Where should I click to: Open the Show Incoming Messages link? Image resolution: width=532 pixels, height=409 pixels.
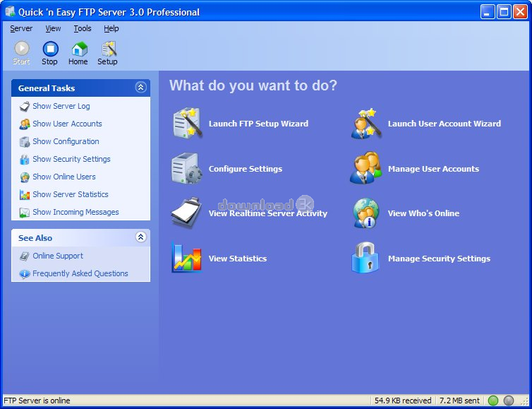75,213
